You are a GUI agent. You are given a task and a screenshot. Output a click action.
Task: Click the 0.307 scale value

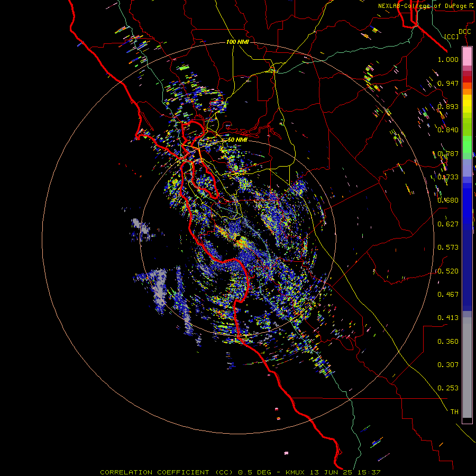coord(448,365)
